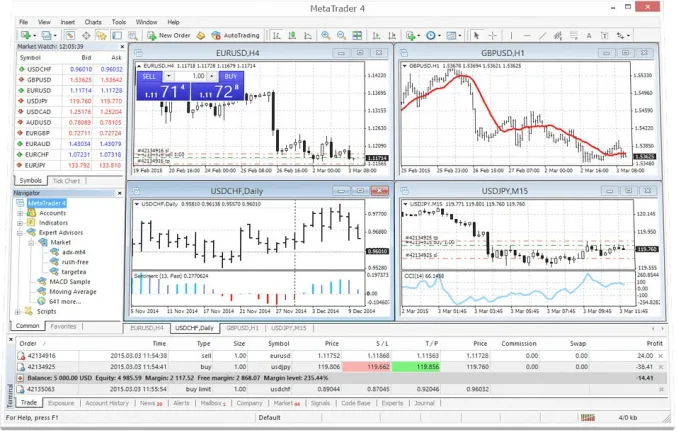Toggle chart shift icon

click(392, 35)
